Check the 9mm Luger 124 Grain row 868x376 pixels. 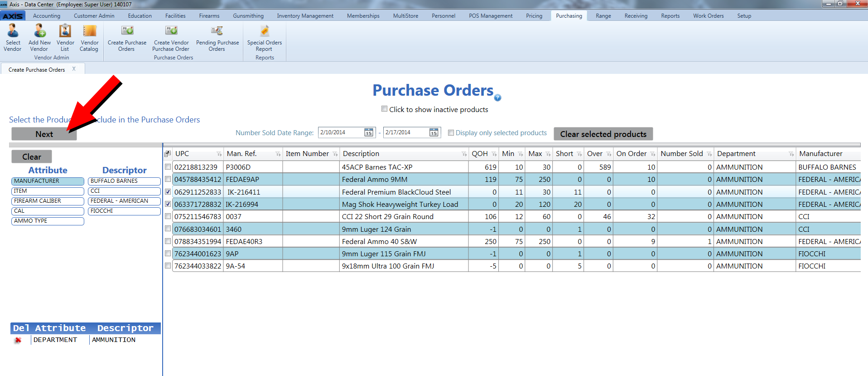168,229
